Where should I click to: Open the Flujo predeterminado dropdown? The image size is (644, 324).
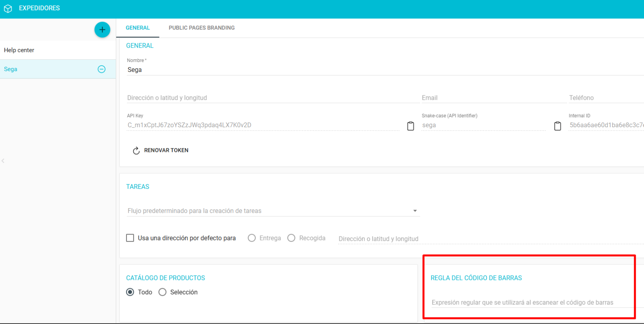(273, 211)
